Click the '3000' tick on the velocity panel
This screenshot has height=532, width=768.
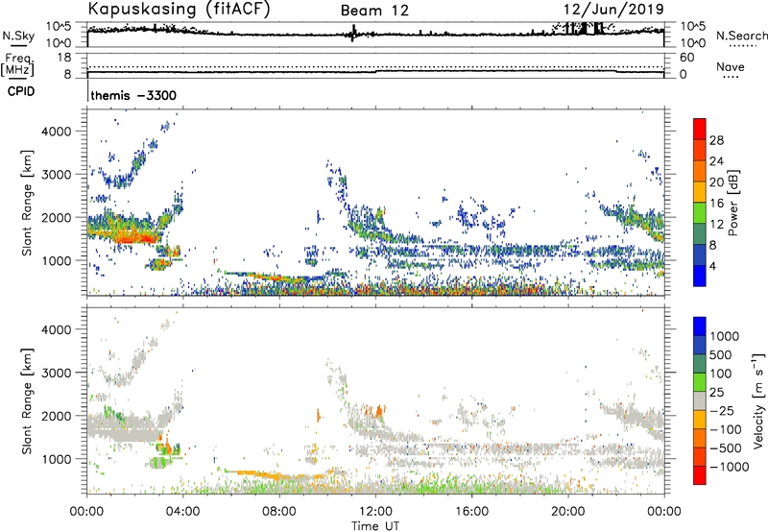pyautogui.click(x=56, y=373)
